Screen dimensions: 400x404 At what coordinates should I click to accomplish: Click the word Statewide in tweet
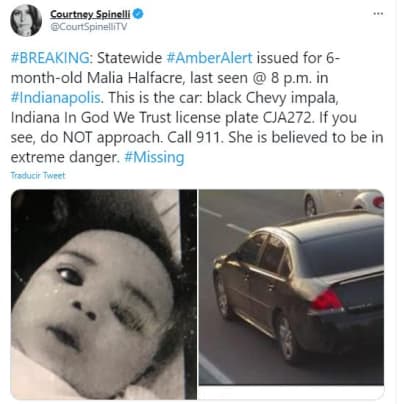coord(129,58)
